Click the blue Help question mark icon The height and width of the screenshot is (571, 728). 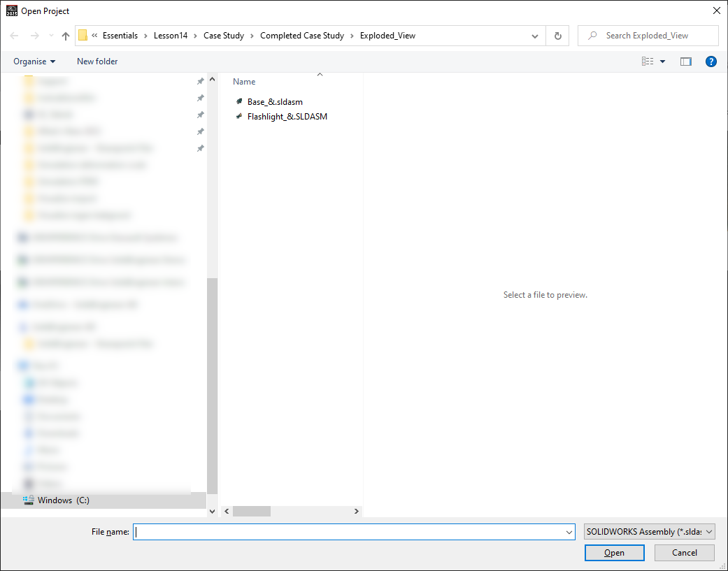[711, 62]
